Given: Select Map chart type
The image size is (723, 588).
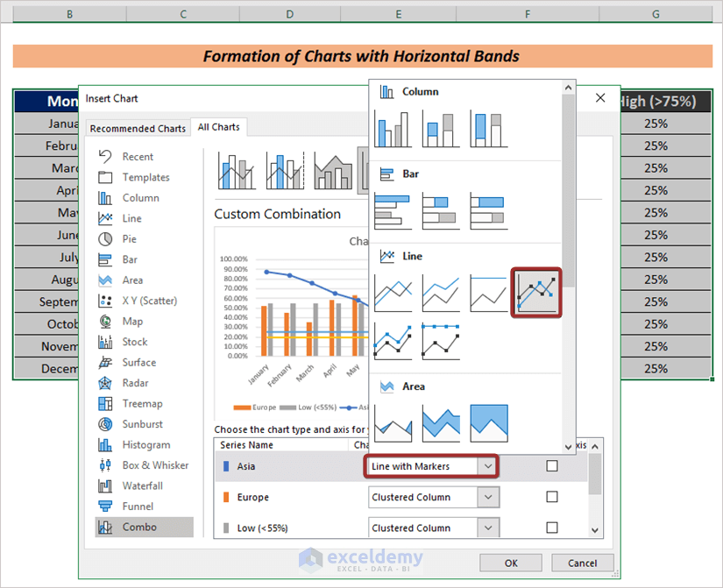Looking at the screenshot, I should [145, 321].
